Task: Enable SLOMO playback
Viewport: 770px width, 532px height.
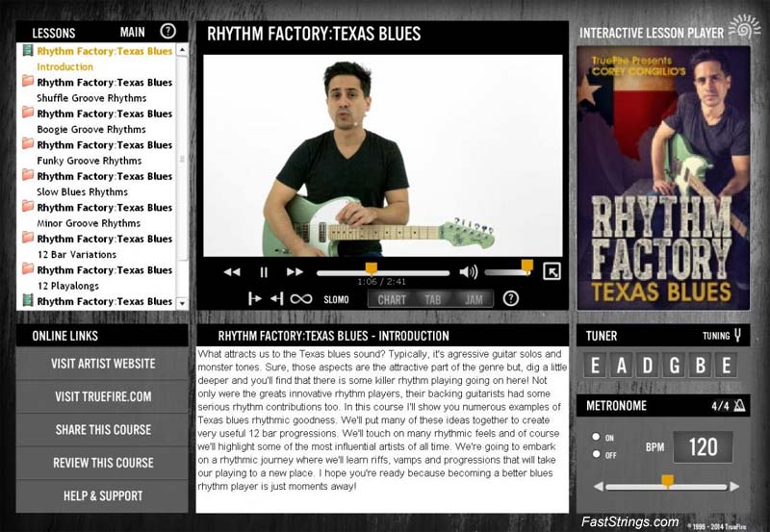Action: (336, 299)
